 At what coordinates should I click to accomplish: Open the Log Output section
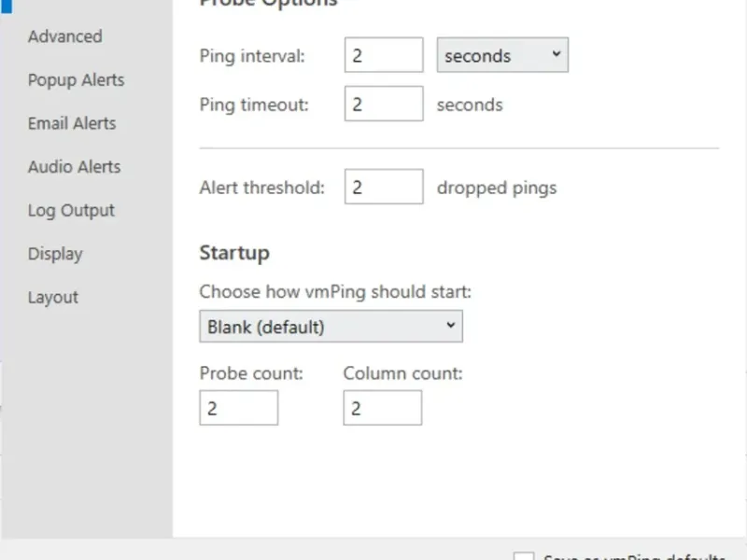71,210
